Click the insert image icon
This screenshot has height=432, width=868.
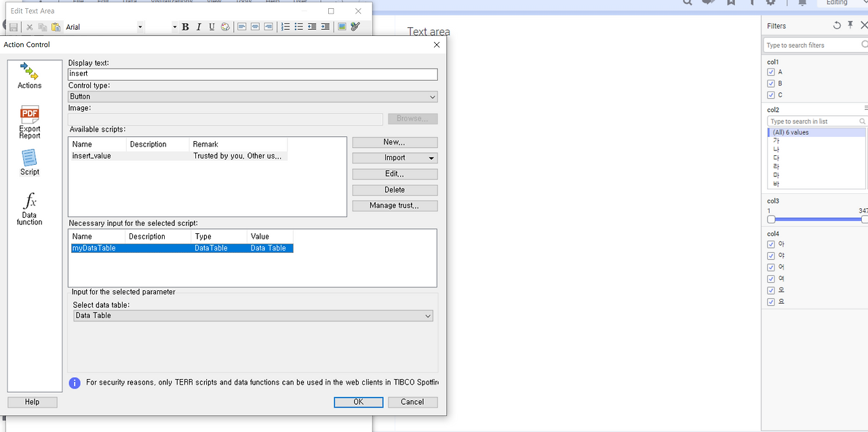click(342, 26)
